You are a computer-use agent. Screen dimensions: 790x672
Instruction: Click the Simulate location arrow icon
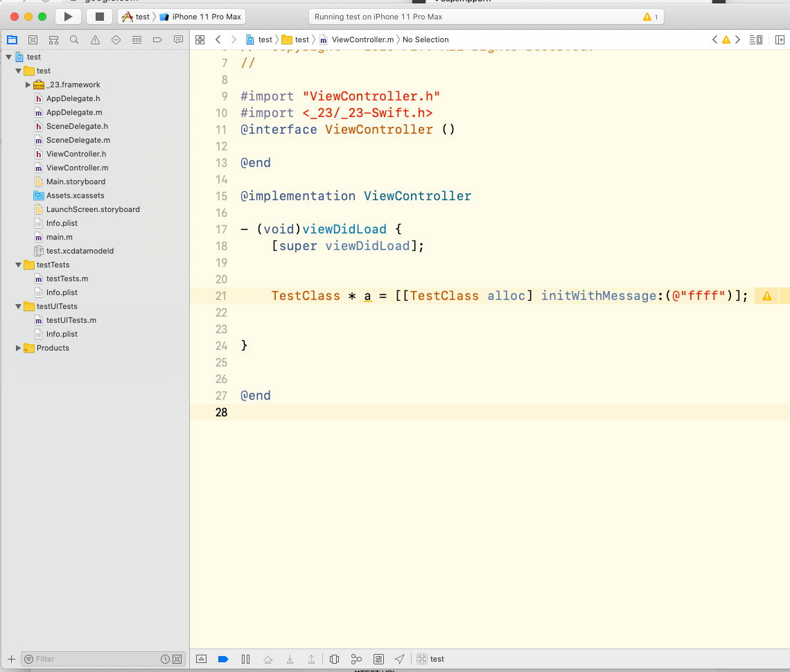click(401, 659)
